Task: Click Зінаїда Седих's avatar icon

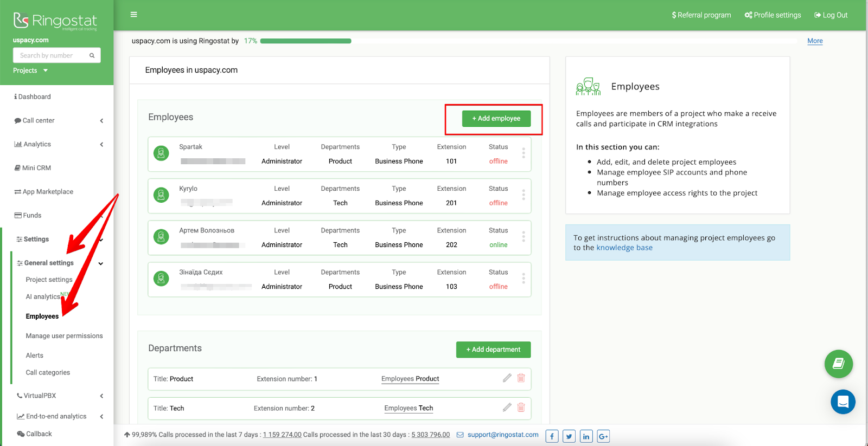Action: [161, 279]
